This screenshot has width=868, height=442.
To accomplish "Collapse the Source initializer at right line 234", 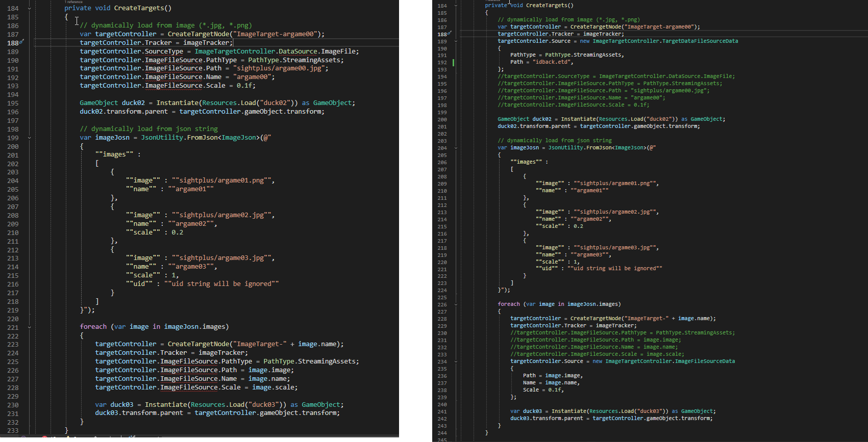I will point(456,361).
